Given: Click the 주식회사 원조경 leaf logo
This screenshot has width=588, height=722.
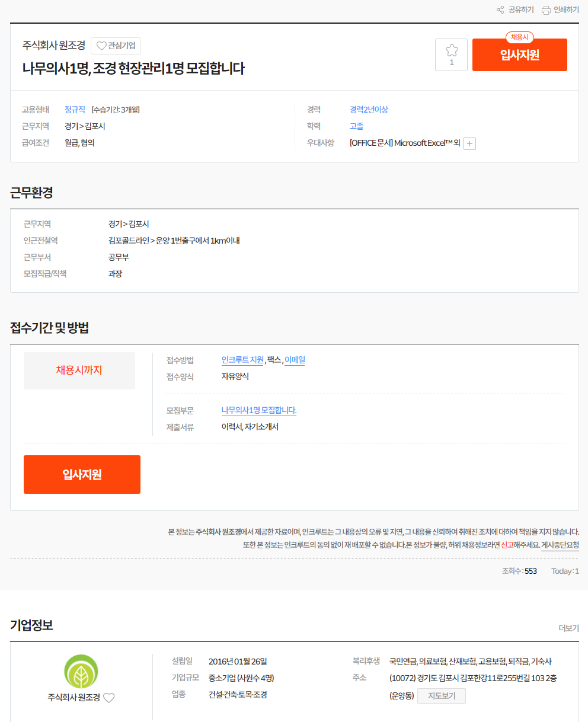Looking at the screenshot, I should pos(81,672).
